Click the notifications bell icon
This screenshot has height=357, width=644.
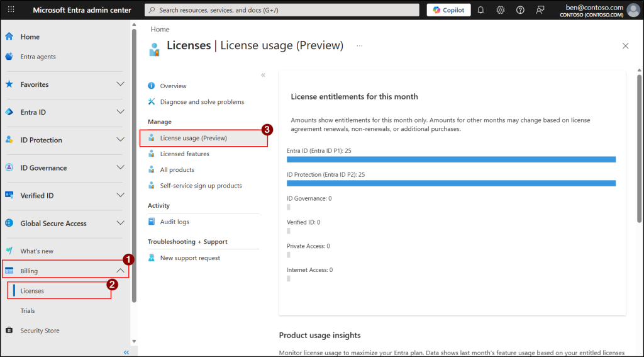(480, 10)
